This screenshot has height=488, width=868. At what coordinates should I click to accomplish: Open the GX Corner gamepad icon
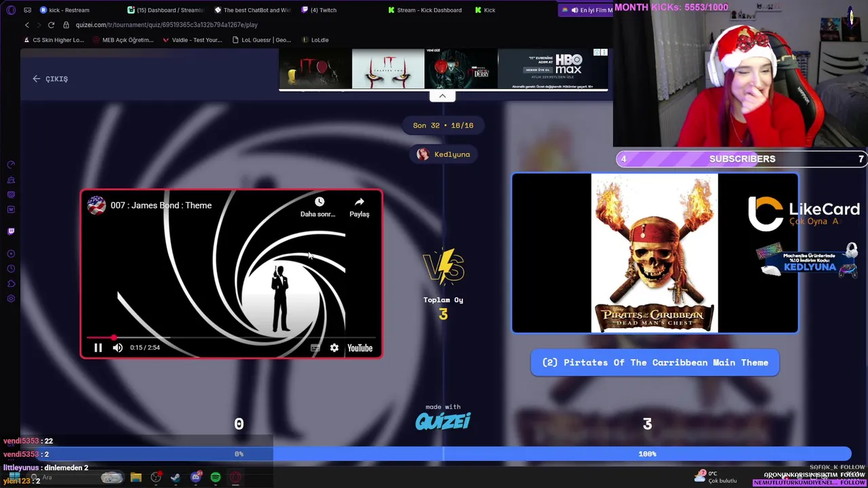(27, 10)
